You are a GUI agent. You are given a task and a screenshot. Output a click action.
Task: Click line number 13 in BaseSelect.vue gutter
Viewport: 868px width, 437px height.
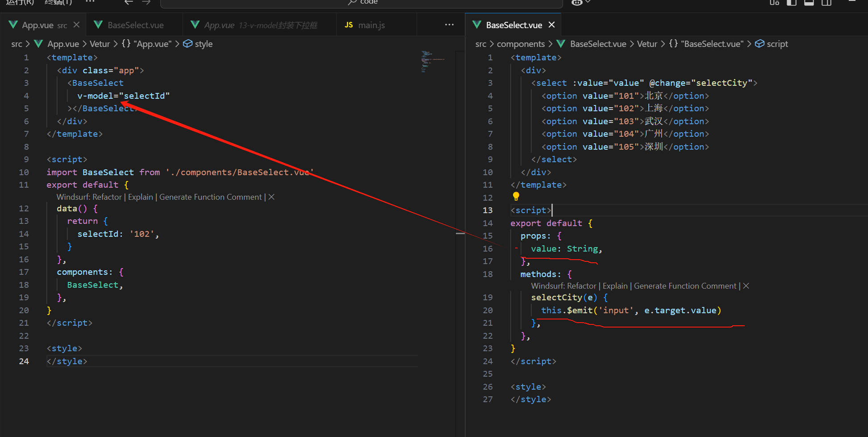click(488, 210)
